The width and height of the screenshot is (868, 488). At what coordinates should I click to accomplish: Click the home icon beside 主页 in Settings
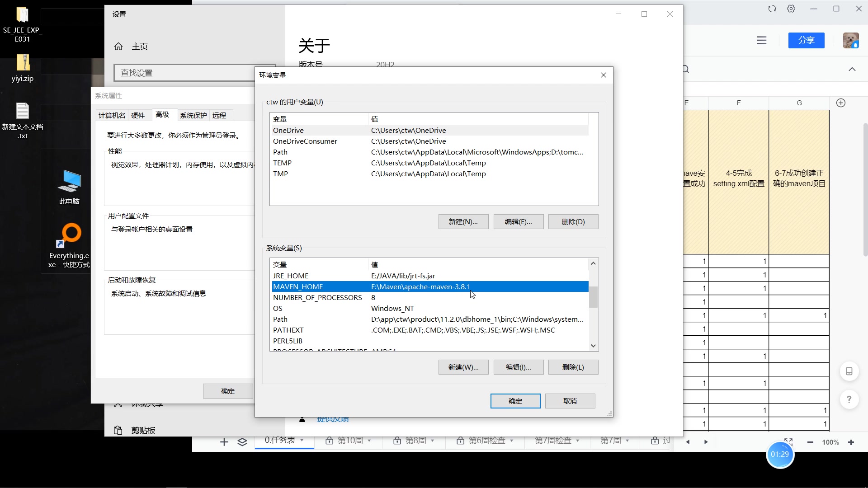point(118,46)
